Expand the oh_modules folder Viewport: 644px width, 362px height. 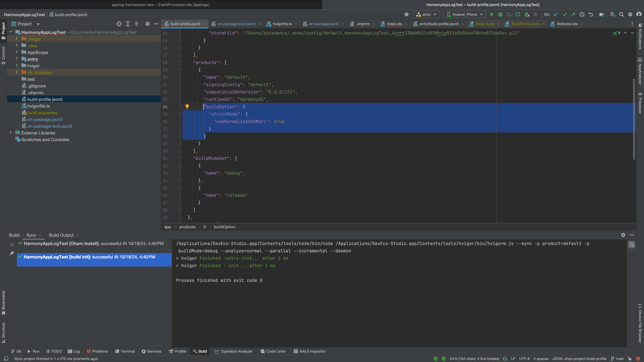click(17, 72)
